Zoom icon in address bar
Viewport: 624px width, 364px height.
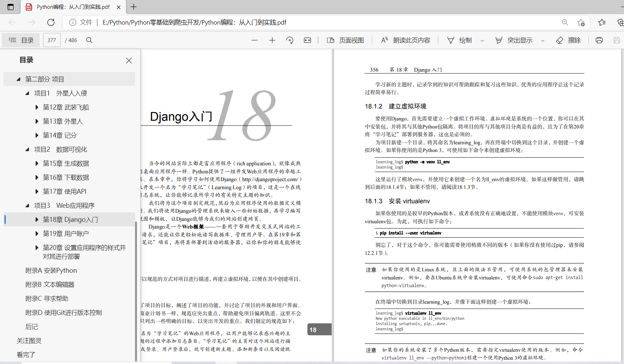tap(565, 22)
